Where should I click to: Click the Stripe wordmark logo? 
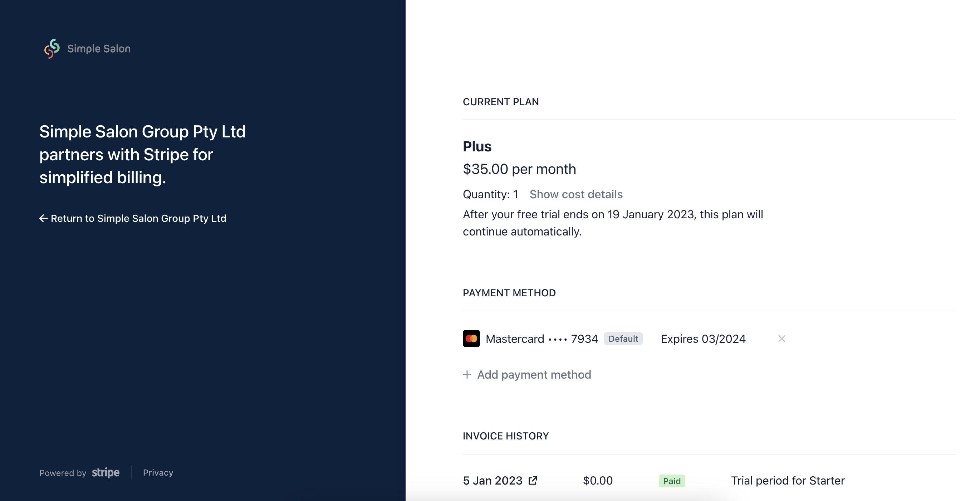pos(106,472)
